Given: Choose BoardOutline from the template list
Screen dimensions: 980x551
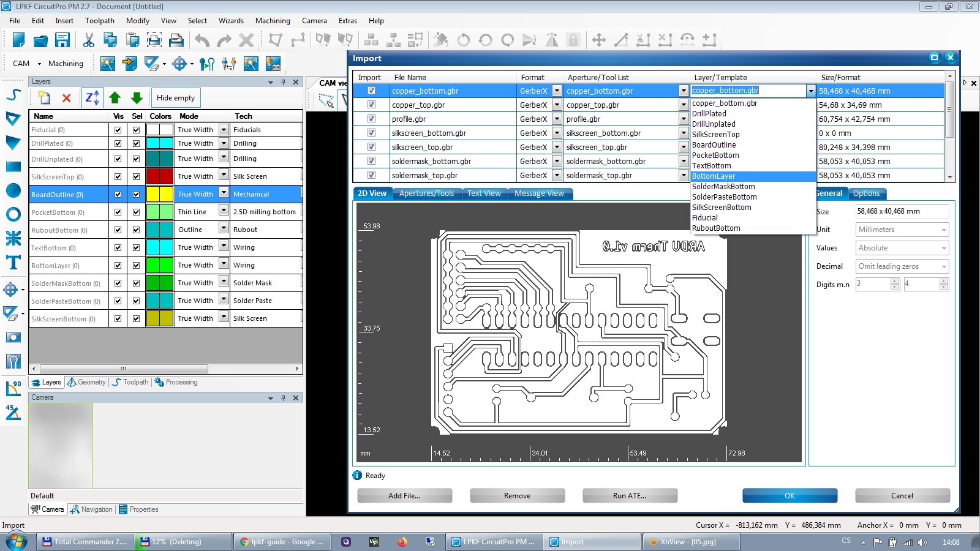Looking at the screenshot, I should (x=753, y=145).
